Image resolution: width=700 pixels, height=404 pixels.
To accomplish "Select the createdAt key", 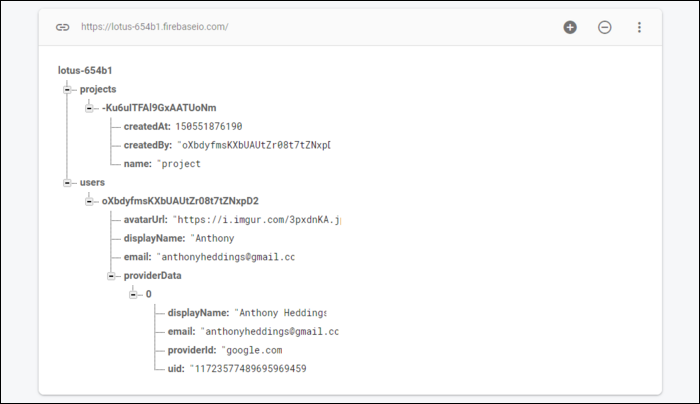I will [147, 126].
